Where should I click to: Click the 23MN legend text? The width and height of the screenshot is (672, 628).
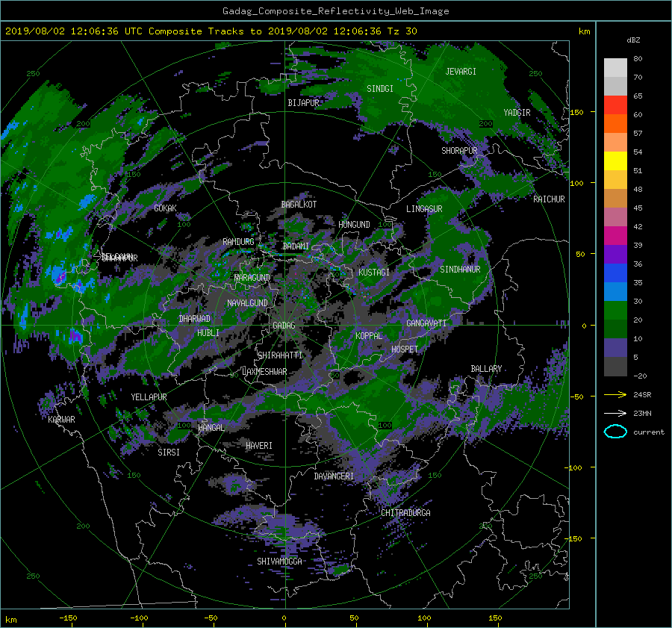[x=642, y=413]
